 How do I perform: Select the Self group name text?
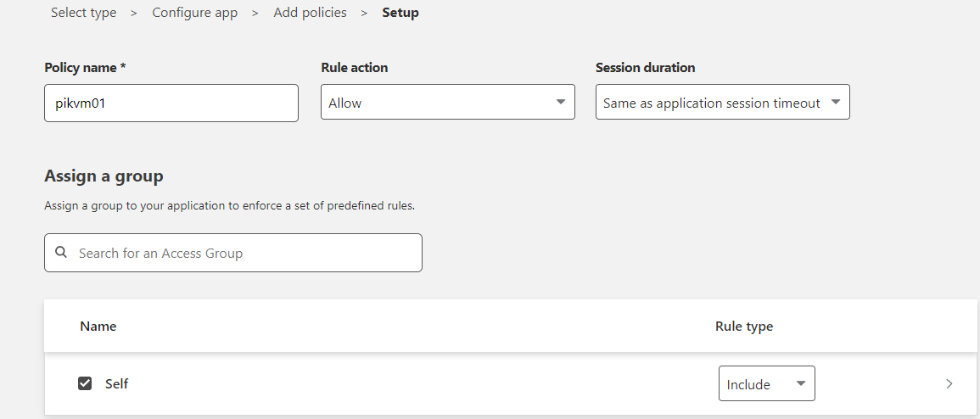click(116, 383)
